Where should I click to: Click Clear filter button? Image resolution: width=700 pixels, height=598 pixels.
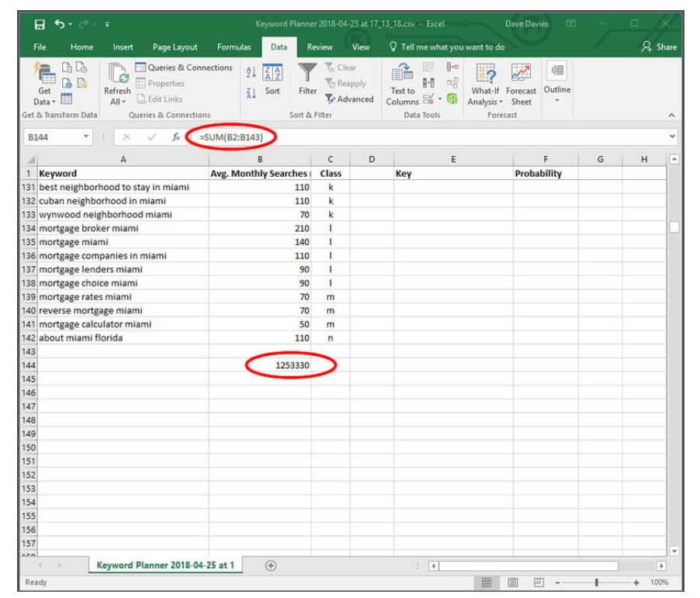[341, 67]
